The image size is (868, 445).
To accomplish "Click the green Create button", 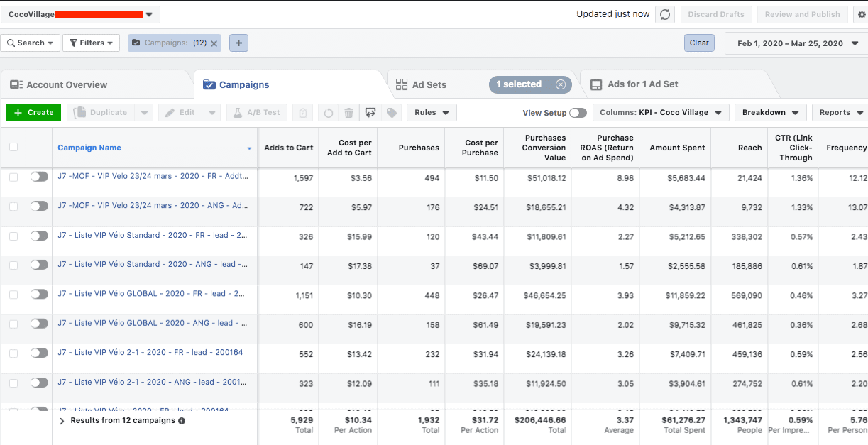I will coord(33,112).
